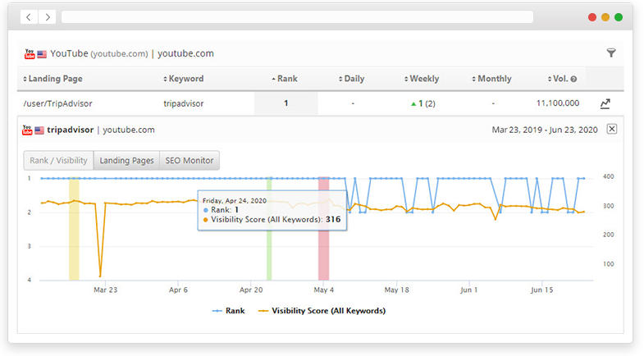Image resolution: width=644 pixels, height=356 pixels.
Task: Sort by Landing Page column
Action: click(55, 80)
